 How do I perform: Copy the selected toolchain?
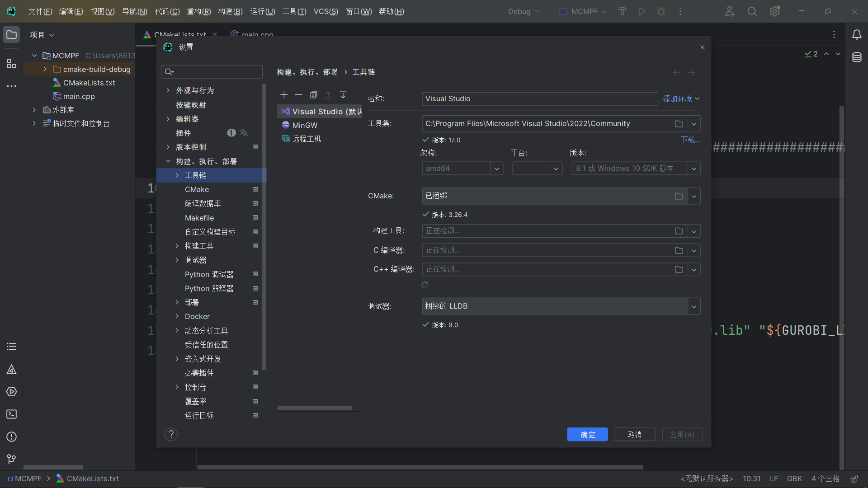313,95
